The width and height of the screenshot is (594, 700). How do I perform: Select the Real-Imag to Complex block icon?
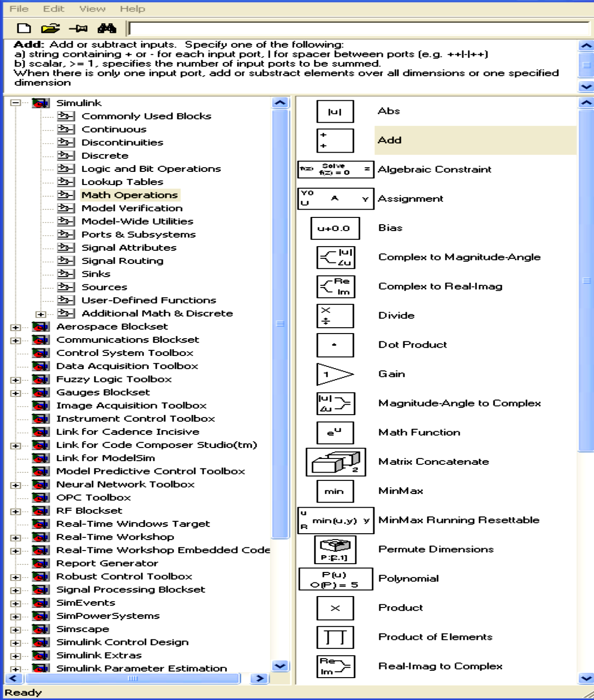(x=336, y=666)
